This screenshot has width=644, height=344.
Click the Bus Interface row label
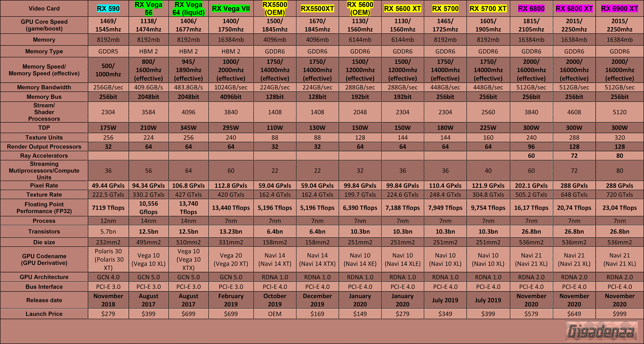tap(44, 287)
